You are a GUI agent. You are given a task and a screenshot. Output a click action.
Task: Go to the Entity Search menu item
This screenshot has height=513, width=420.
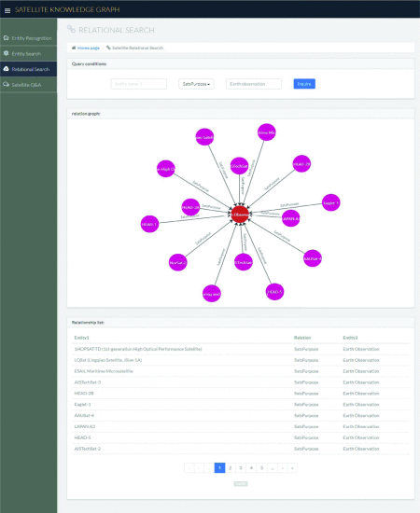[x=26, y=54]
